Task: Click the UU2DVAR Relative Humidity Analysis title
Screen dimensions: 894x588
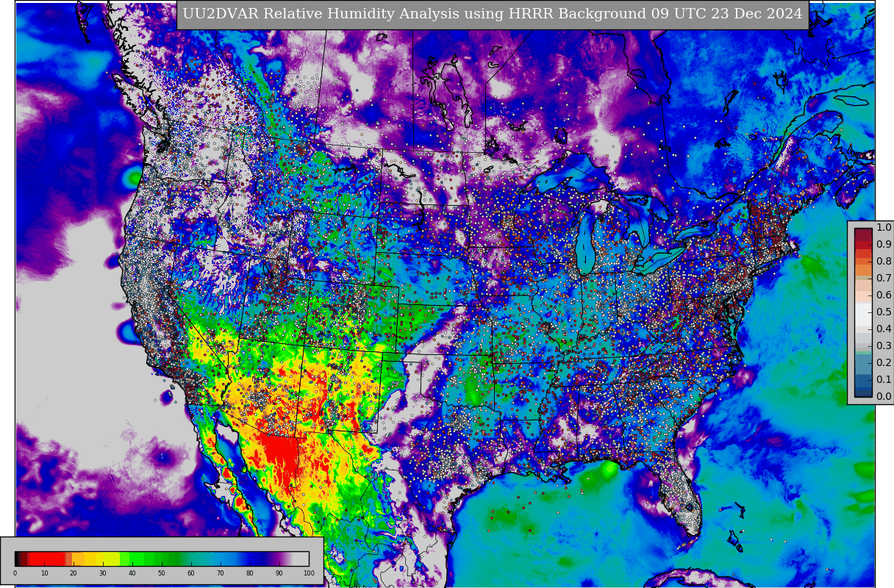Action: [x=493, y=15]
